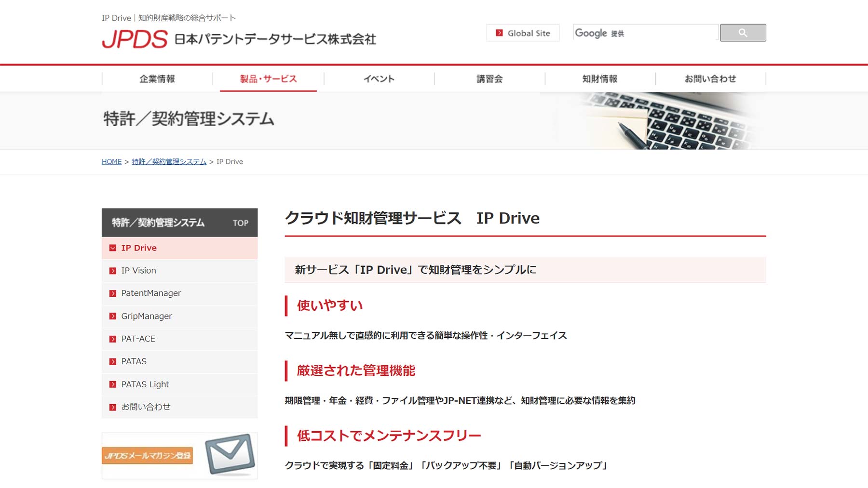
Task: Click the magnifier search button
Action: (743, 33)
